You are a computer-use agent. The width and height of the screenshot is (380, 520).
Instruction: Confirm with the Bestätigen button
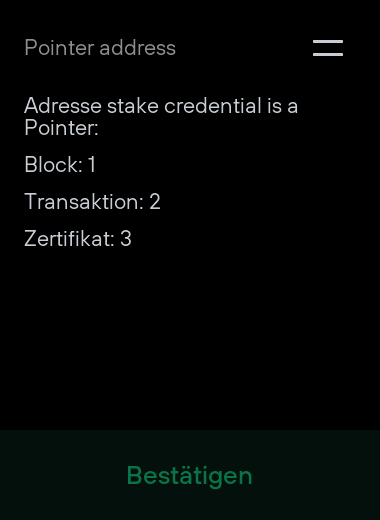click(189, 475)
